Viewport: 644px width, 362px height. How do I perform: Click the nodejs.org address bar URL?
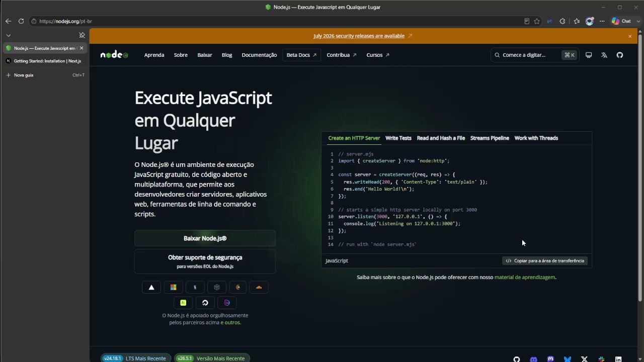pos(65,21)
